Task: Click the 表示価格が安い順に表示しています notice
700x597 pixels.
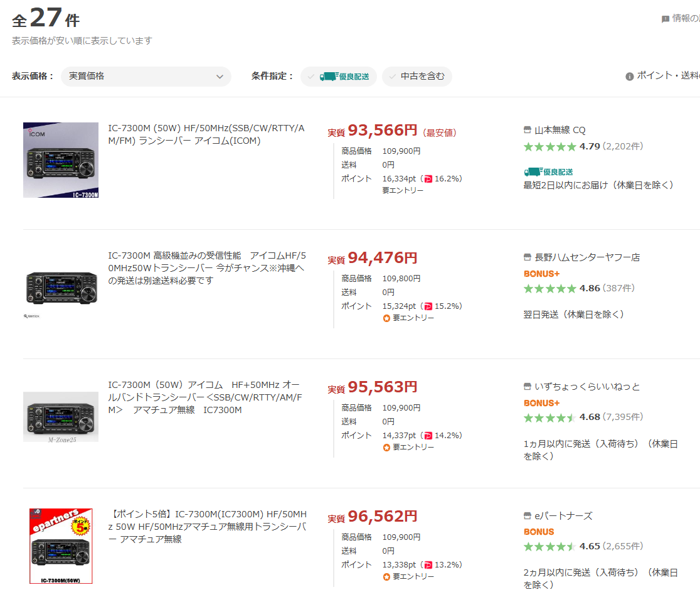Action: click(82, 41)
